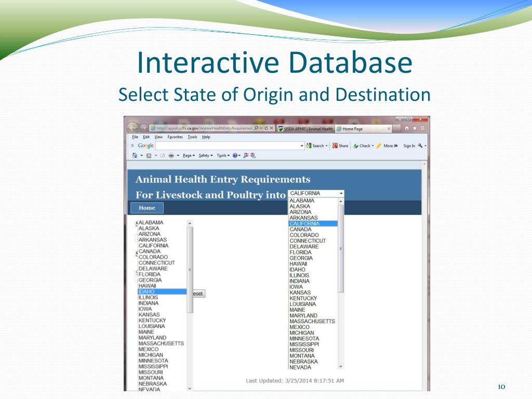Close the Google toolbar with its X

tap(132, 145)
